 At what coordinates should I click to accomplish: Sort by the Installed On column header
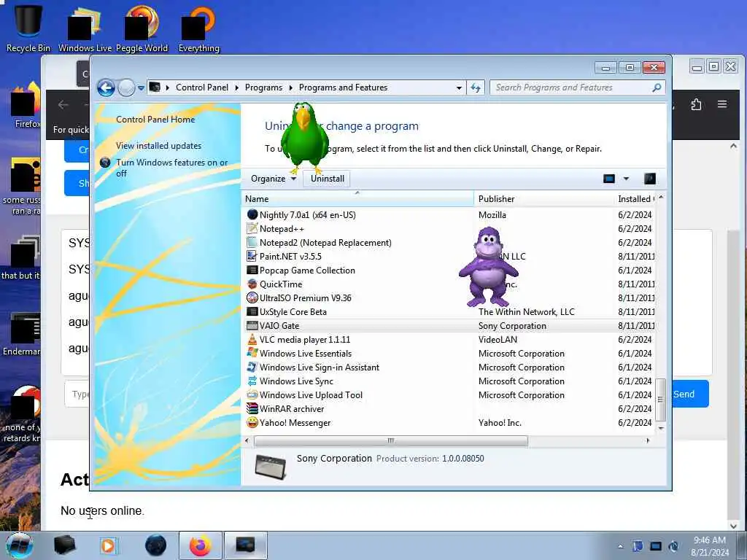pyautogui.click(x=635, y=199)
